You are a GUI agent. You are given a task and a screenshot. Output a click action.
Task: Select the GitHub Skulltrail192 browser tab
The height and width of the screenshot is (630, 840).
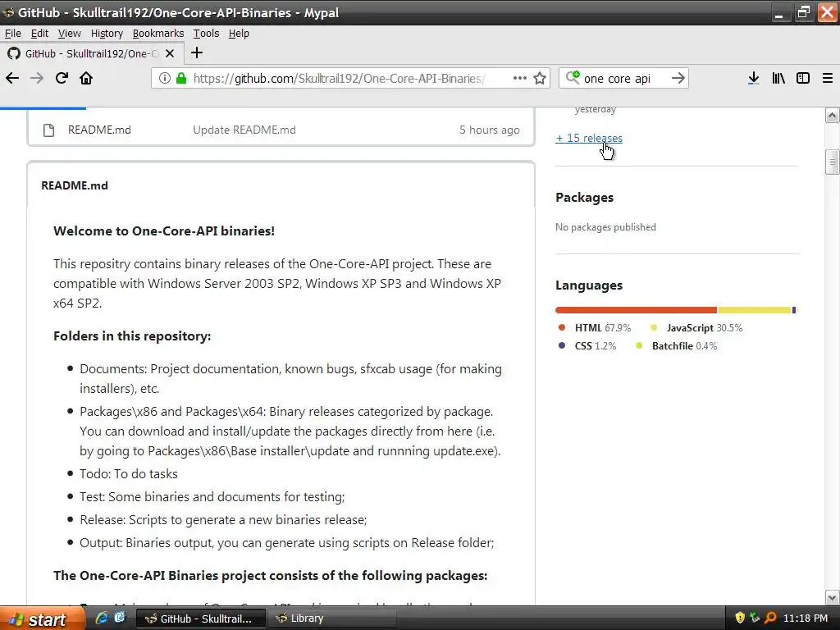(92, 53)
